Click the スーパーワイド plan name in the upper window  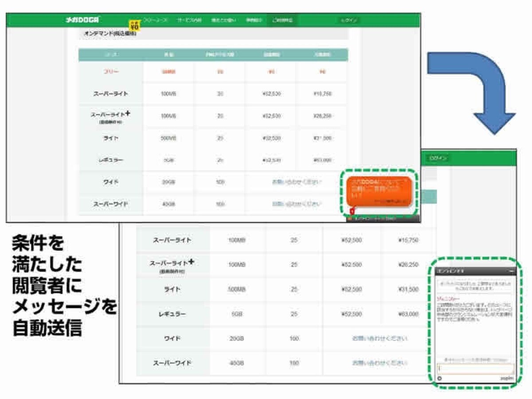(x=111, y=204)
